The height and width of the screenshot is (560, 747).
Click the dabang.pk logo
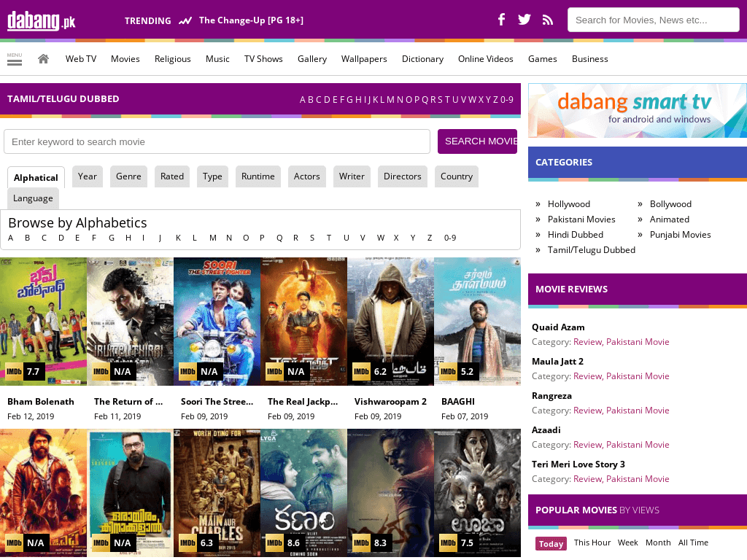click(x=42, y=20)
